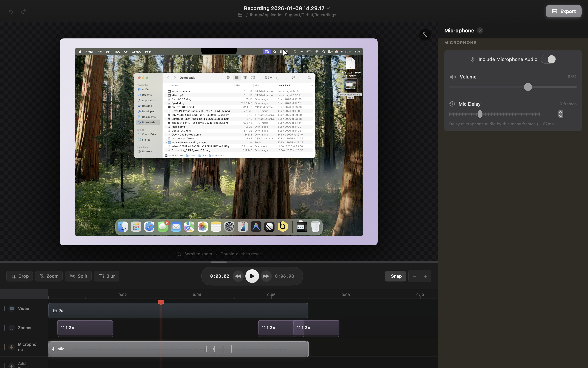Viewport: 588px width, 368px height.
Task: Toggle the Video track icon
Action: click(x=11, y=308)
